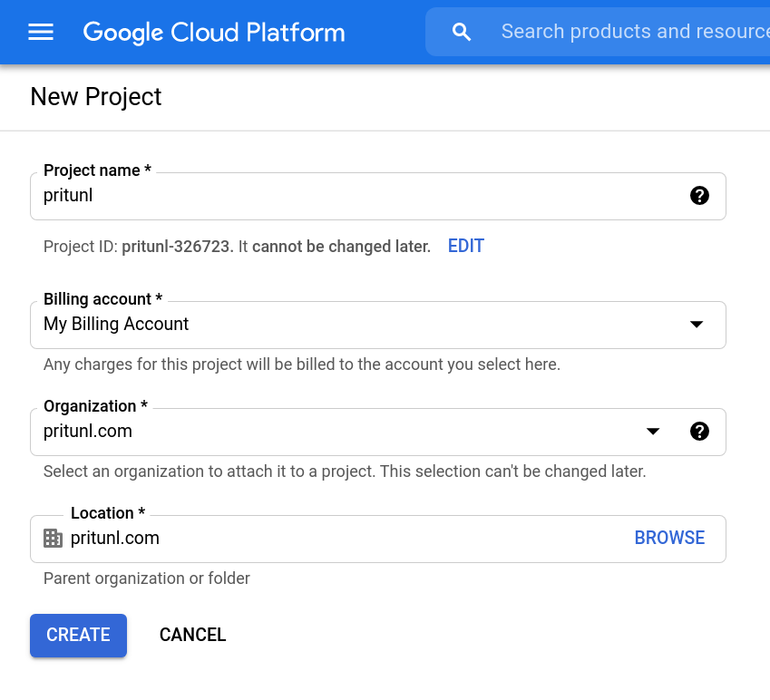Viewport: 770px width, 700px height.
Task: Click EDIT next to Project ID
Action: coord(466,247)
